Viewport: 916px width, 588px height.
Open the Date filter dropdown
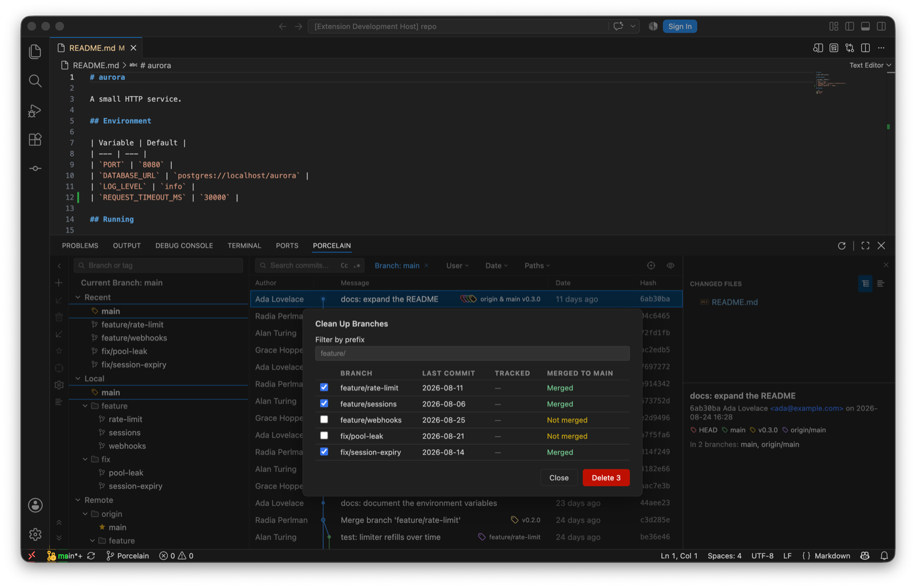496,266
